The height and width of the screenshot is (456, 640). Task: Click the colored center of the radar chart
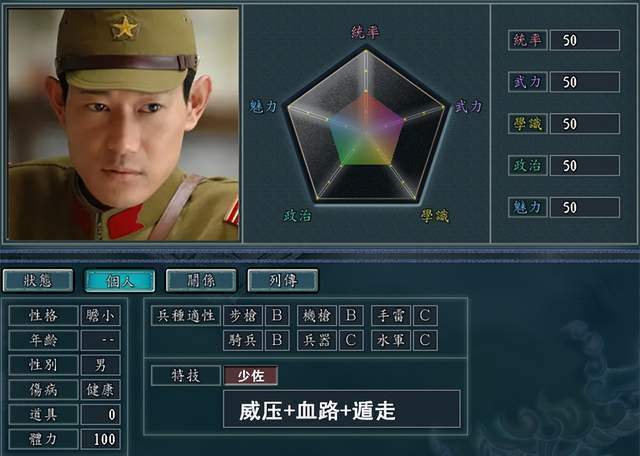[367, 131]
